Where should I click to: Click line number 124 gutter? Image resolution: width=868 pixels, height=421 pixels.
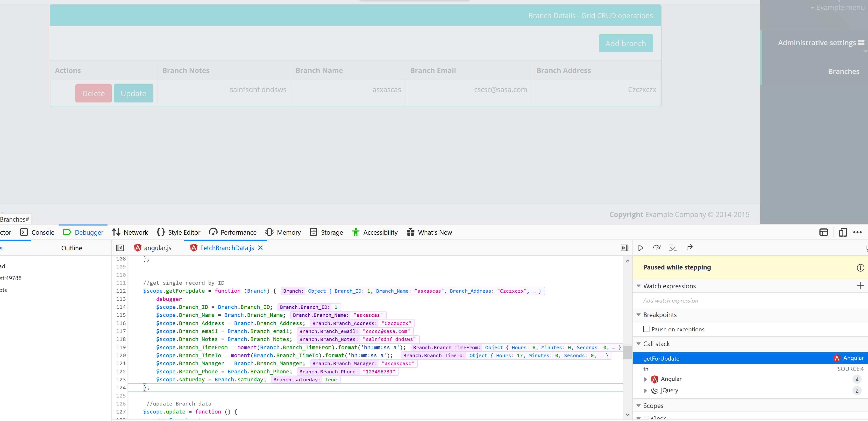tap(121, 388)
